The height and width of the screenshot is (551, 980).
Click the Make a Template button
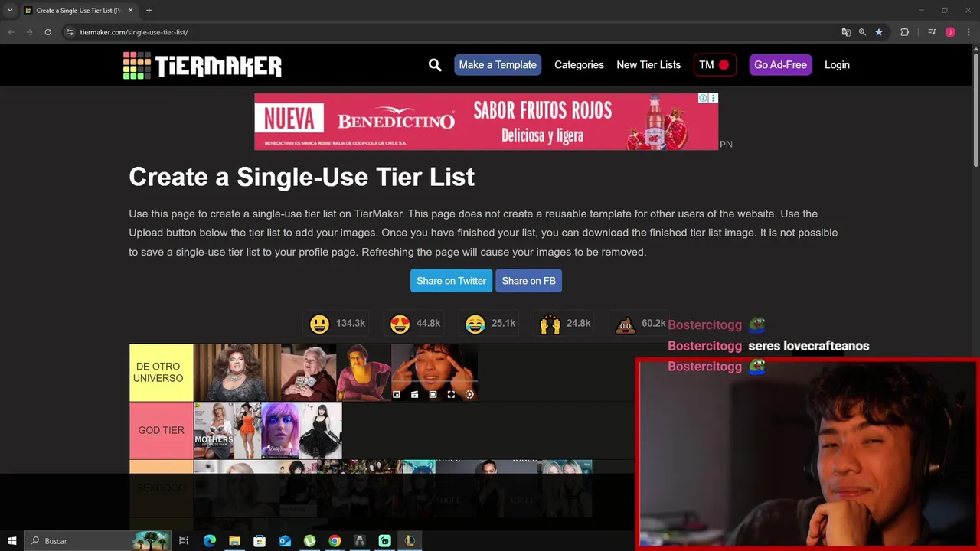click(x=498, y=65)
